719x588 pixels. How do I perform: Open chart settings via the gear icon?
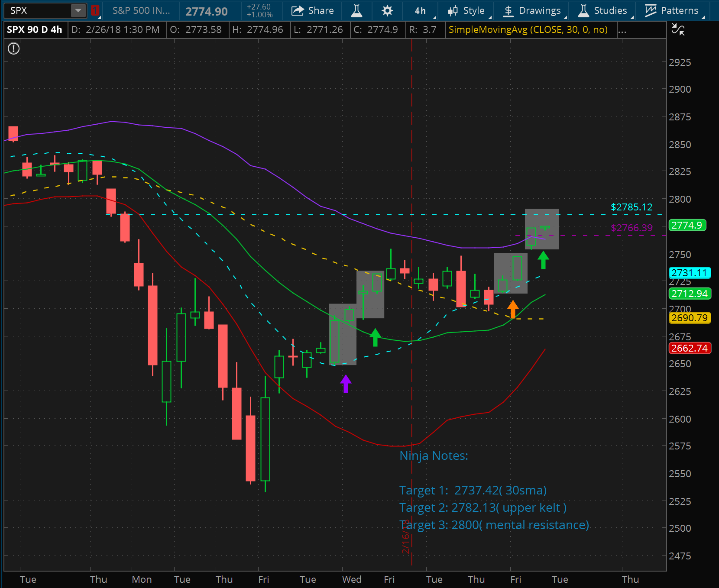387,10
